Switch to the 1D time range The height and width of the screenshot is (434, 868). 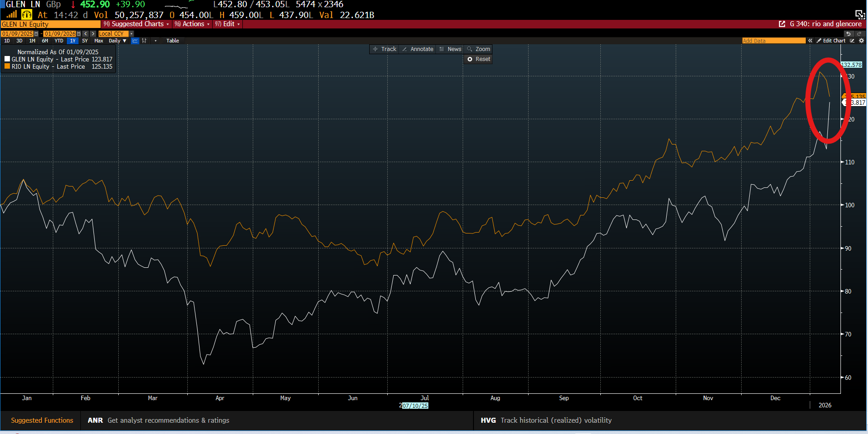(7, 41)
